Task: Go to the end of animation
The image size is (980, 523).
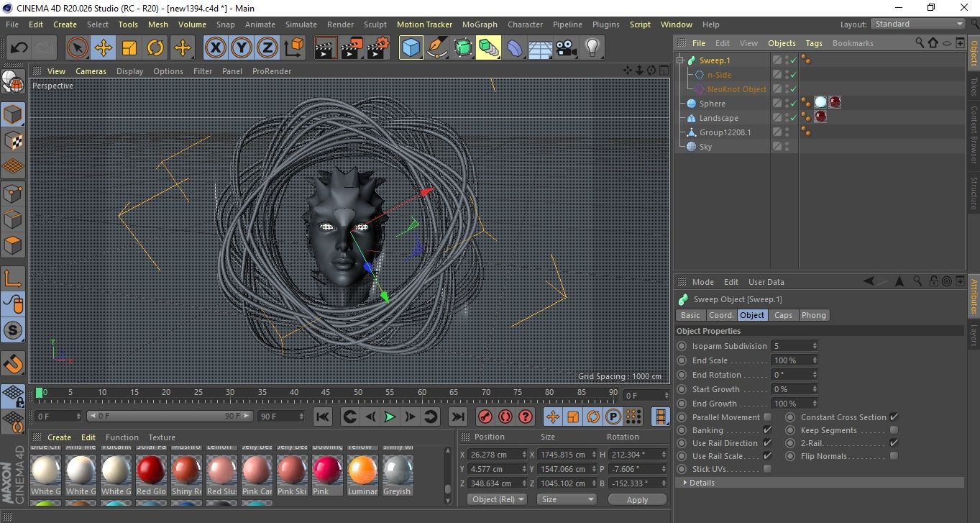Action: coord(457,417)
